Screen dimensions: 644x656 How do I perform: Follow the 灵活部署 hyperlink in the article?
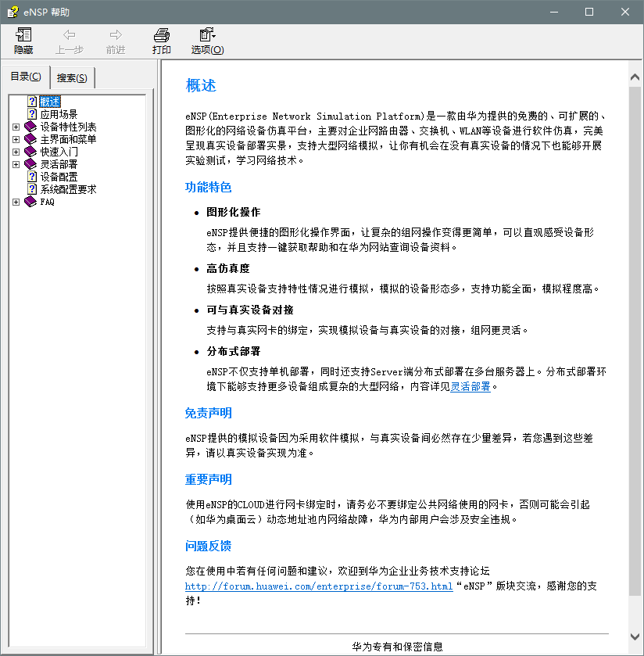point(470,386)
